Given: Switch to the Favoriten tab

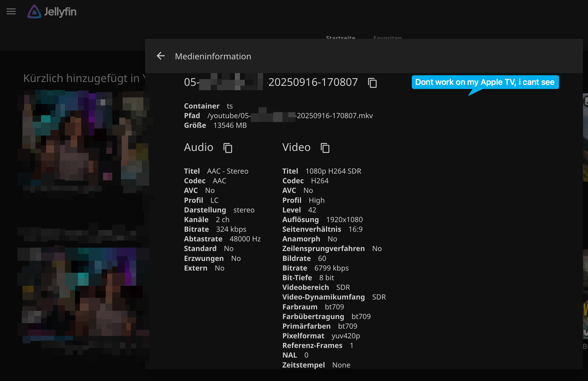Looking at the screenshot, I should [x=387, y=37].
